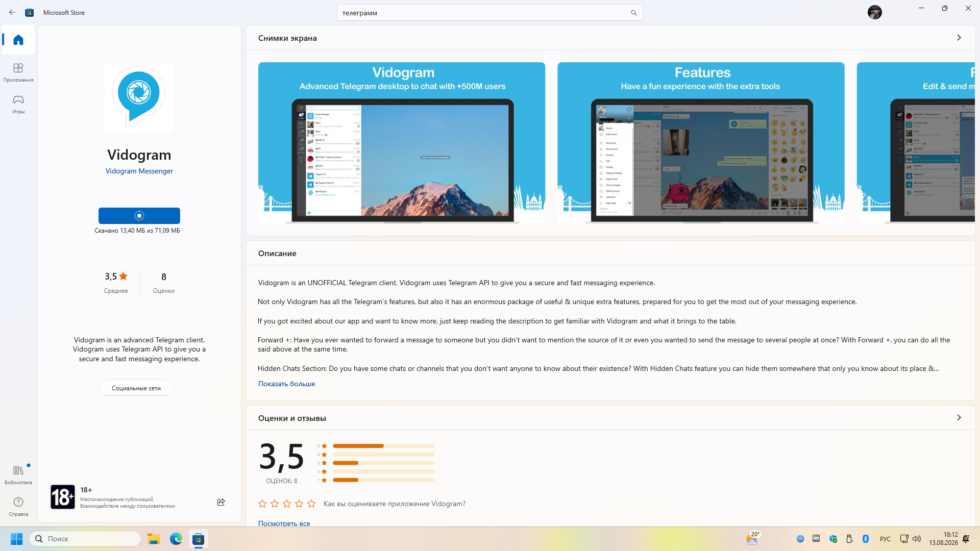Stop the Vidogram download in progress
Screen dimensions: 980x551
tap(139, 216)
